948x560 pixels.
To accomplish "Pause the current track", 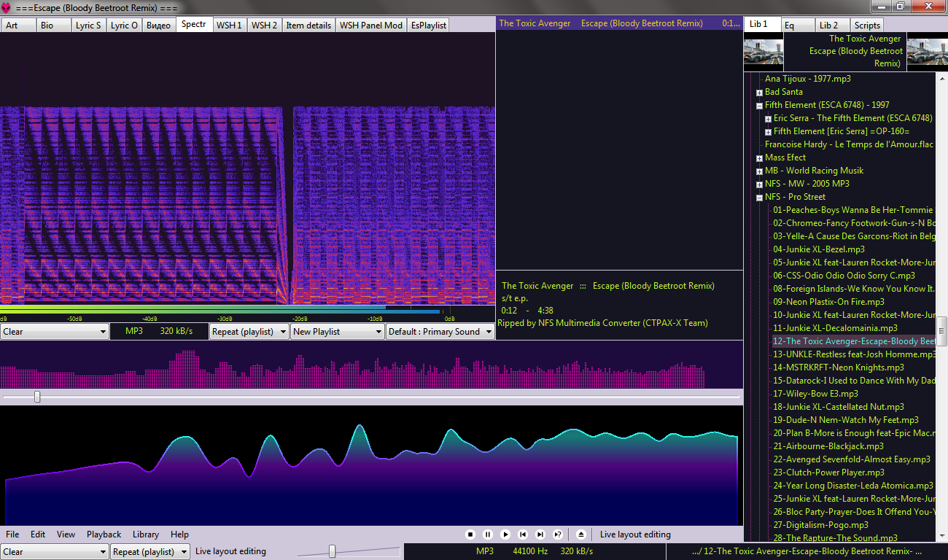I will [488, 534].
